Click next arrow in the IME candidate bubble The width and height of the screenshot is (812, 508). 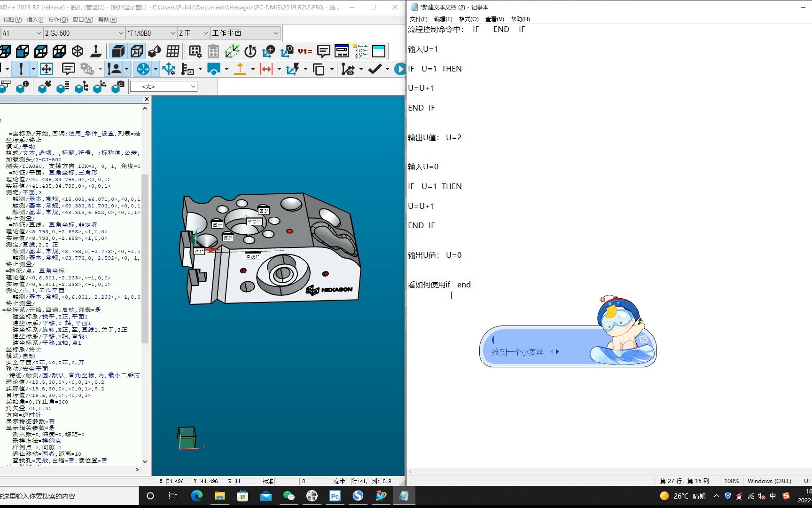[x=558, y=352]
